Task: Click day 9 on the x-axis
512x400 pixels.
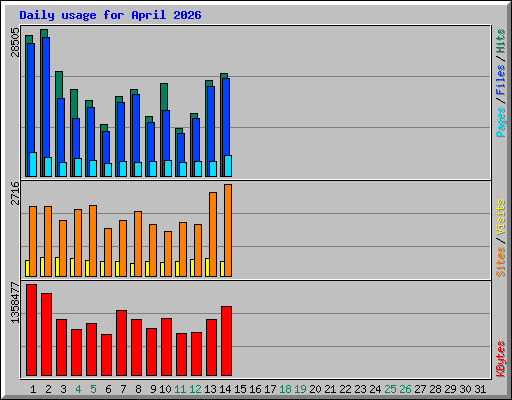Action: tap(153, 389)
